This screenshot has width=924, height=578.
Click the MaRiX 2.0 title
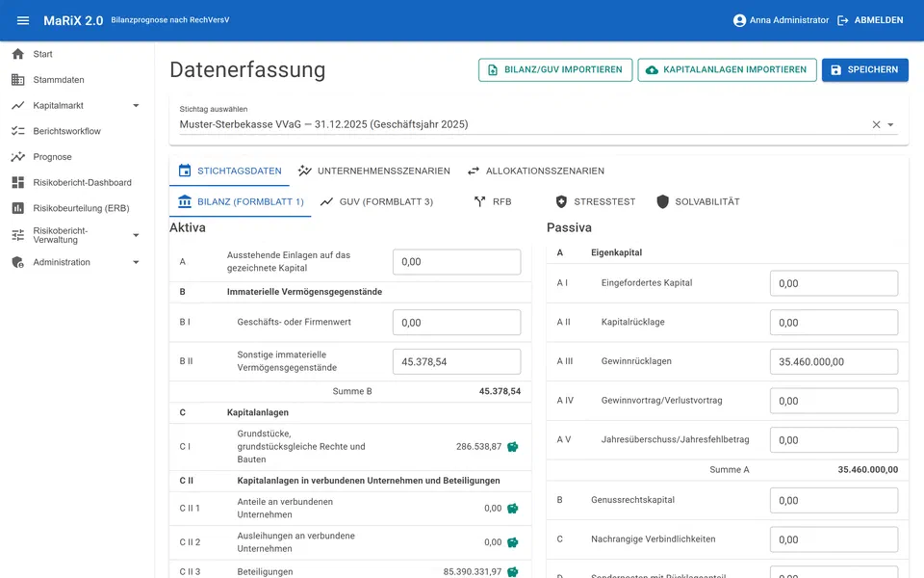(x=73, y=20)
